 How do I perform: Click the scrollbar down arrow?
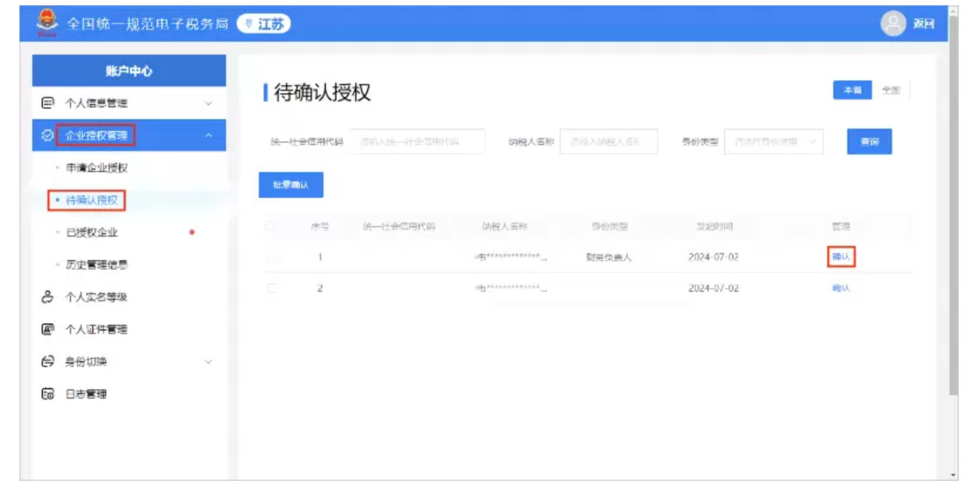[x=954, y=475]
